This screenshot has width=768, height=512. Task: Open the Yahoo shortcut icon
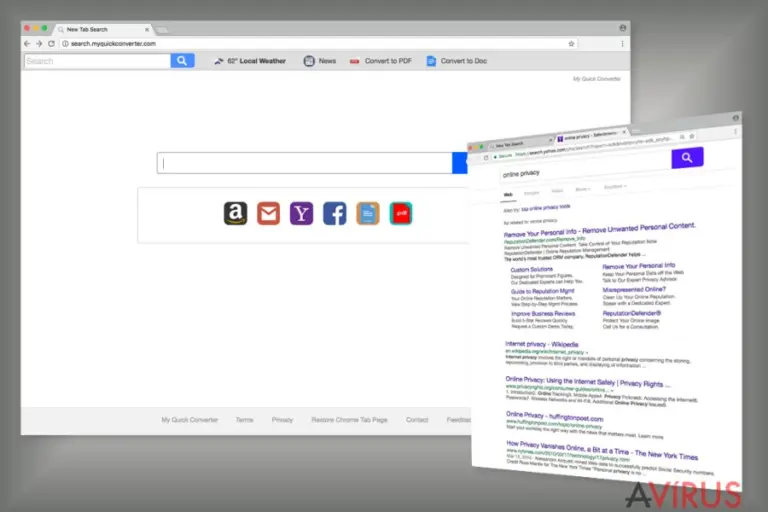click(301, 213)
